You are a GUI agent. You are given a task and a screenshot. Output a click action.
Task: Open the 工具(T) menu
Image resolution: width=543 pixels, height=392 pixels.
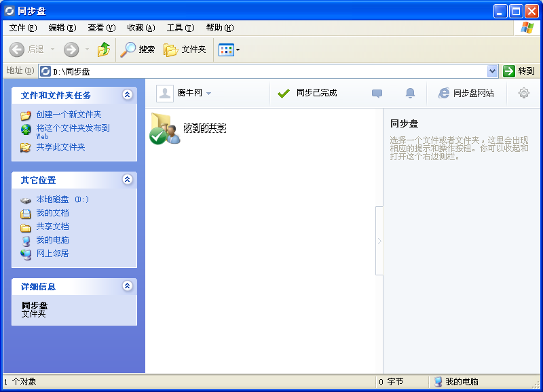(x=181, y=28)
